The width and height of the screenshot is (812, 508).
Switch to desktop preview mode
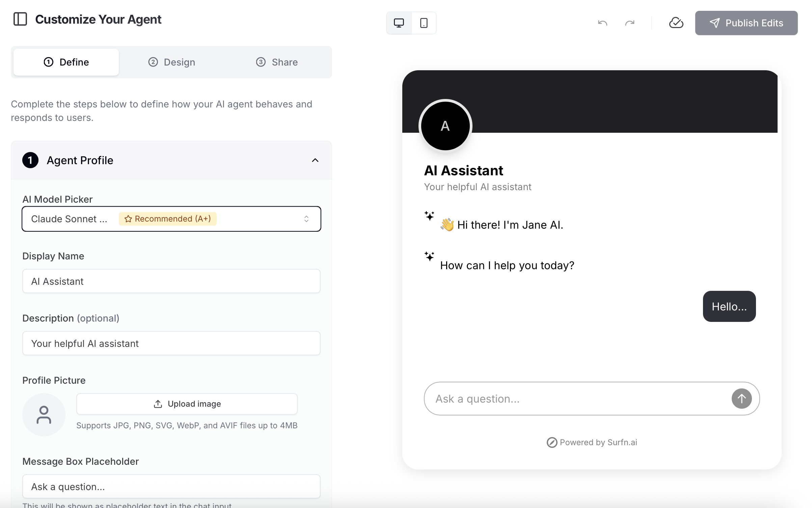(x=399, y=23)
